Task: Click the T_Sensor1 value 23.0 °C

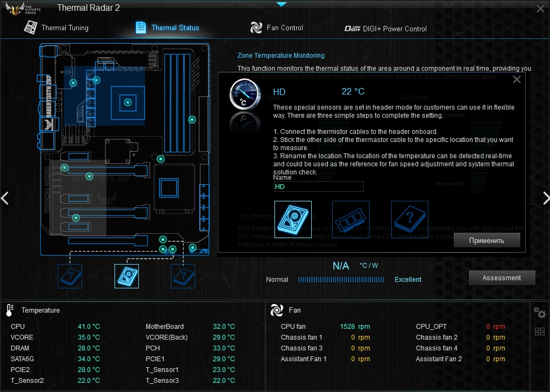Action: tap(224, 369)
